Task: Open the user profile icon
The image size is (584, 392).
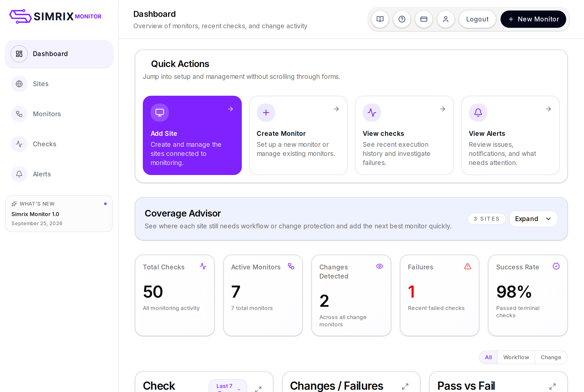Action: (x=446, y=19)
